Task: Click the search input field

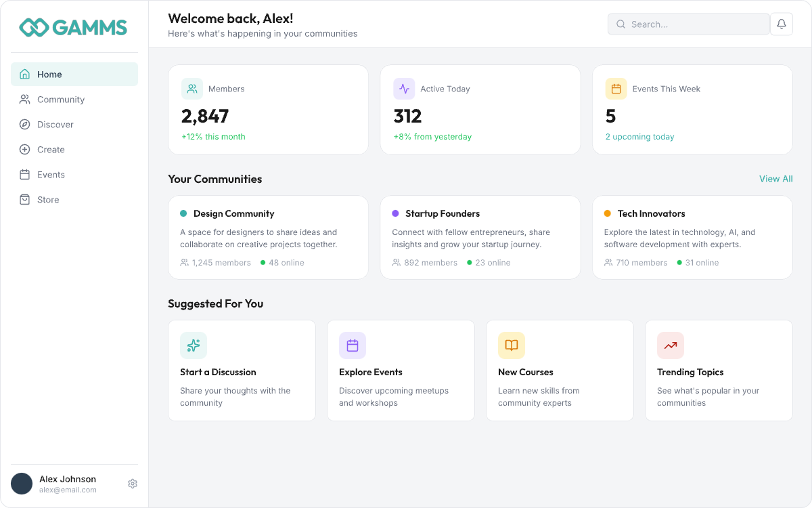Action: coord(688,24)
